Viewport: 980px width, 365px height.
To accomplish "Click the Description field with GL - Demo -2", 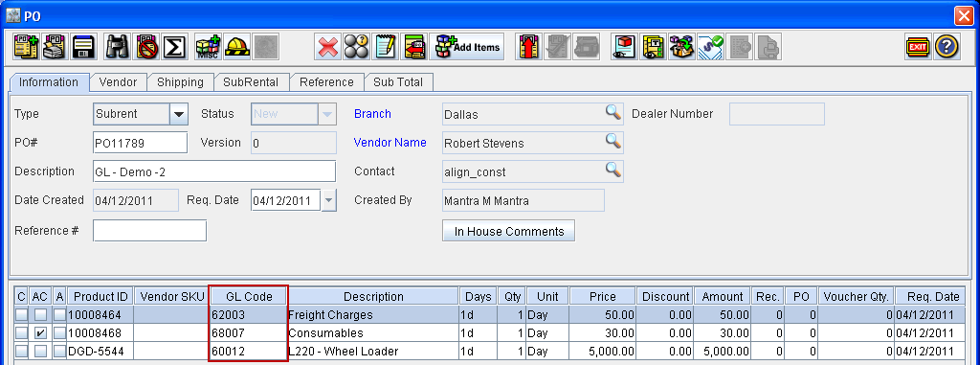I will click(x=214, y=171).
